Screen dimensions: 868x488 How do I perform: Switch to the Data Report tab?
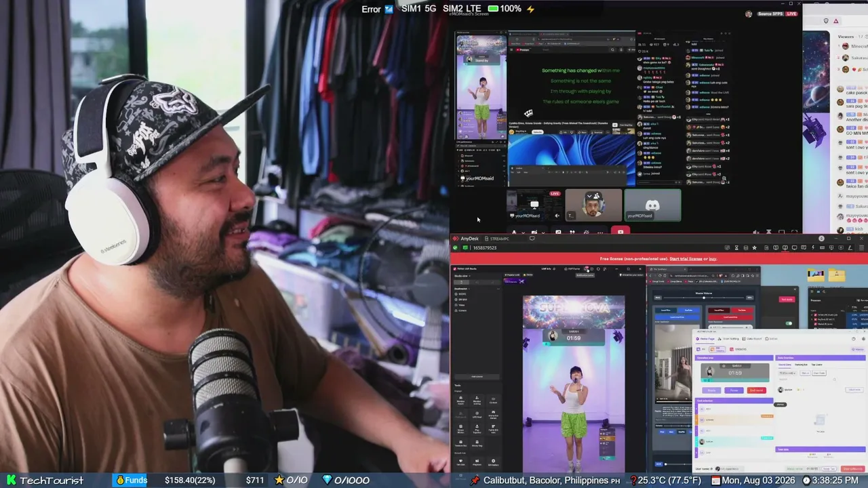[x=753, y=339]
